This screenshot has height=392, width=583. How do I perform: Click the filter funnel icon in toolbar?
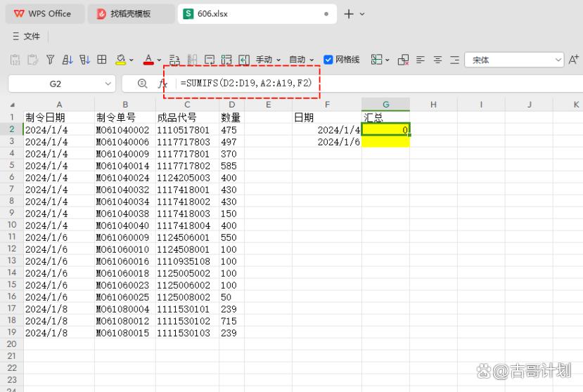tap(50, 60)
